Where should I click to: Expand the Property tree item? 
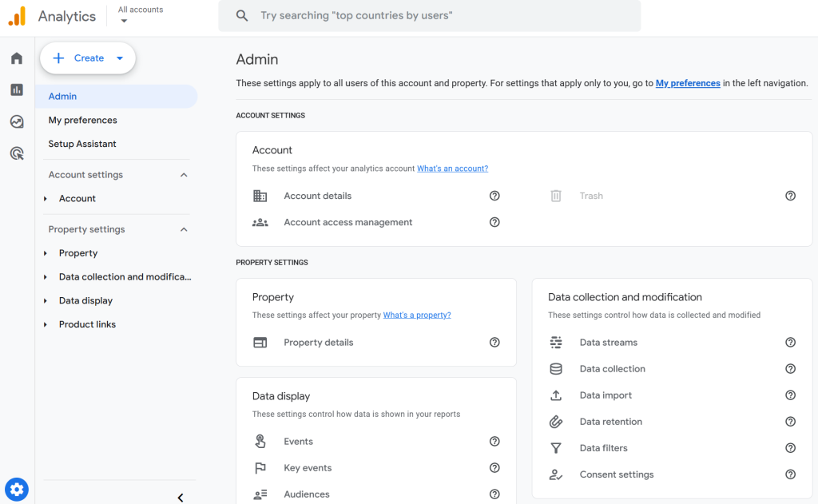click(46, 253)
